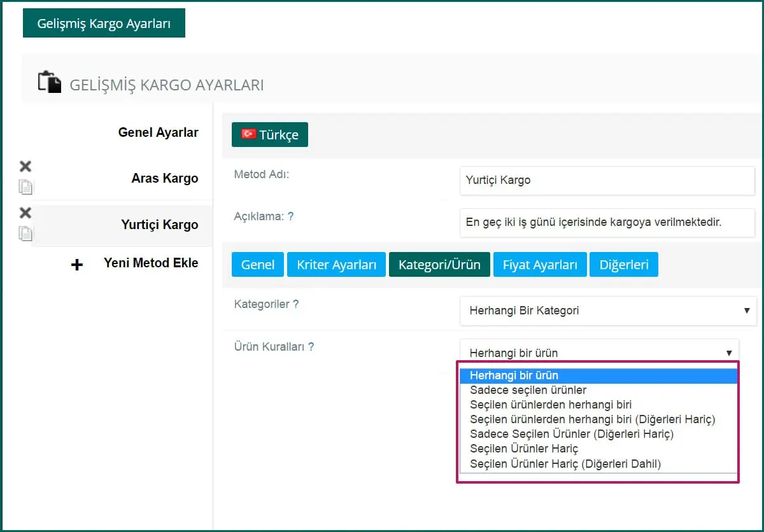
Task: Open the Kriter Ayarları tab
Action: point(336,265)
